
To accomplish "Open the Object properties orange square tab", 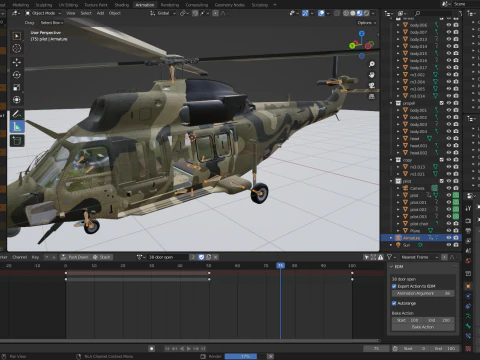I will [468, 286].
